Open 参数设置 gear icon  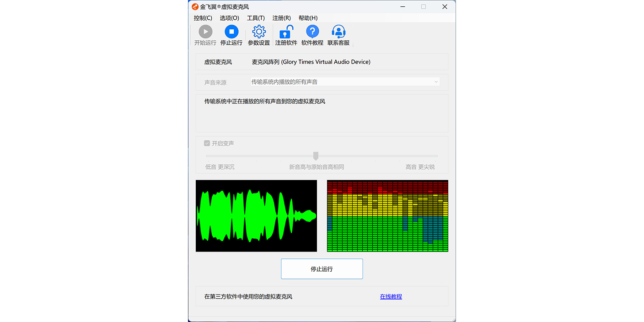pyautogui.click(x=259, y=32)
